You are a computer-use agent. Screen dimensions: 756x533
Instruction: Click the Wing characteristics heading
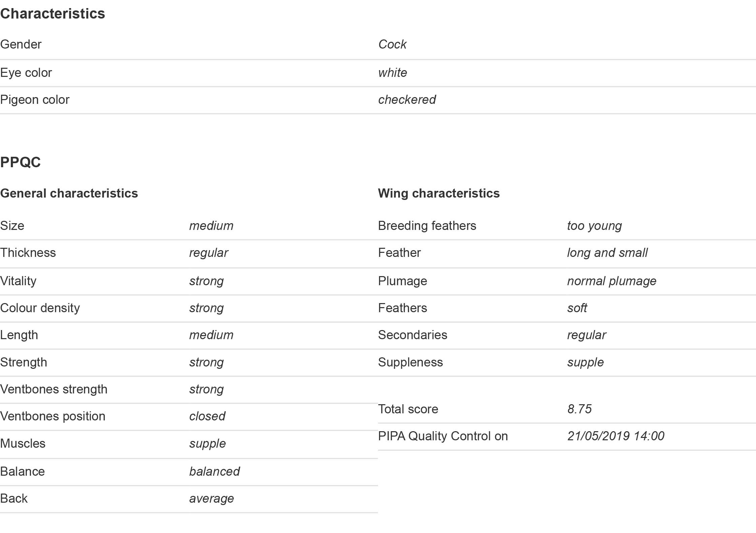(x=439, y=193)
